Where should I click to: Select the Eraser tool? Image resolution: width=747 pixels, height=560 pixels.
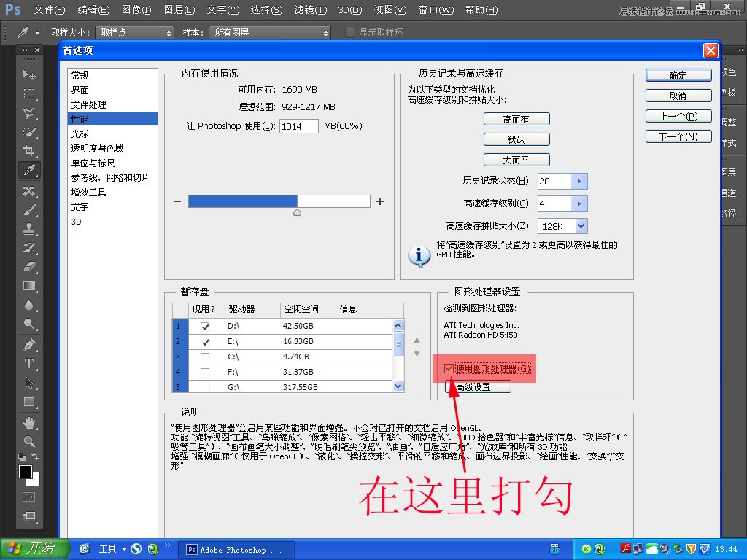29,267
